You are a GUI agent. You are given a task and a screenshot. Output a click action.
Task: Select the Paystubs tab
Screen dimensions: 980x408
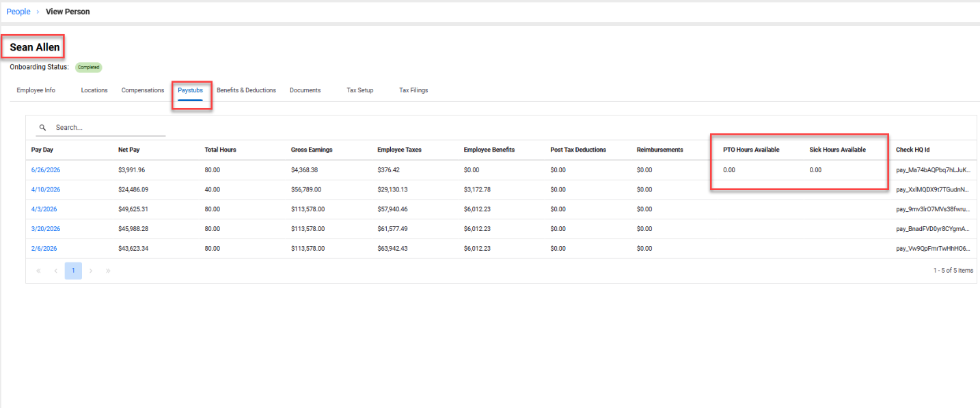click(x=191, y=90)
